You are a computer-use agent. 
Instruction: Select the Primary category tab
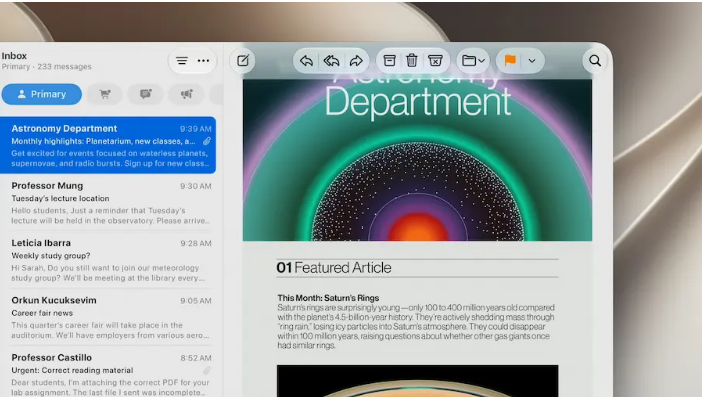(41, 94)
